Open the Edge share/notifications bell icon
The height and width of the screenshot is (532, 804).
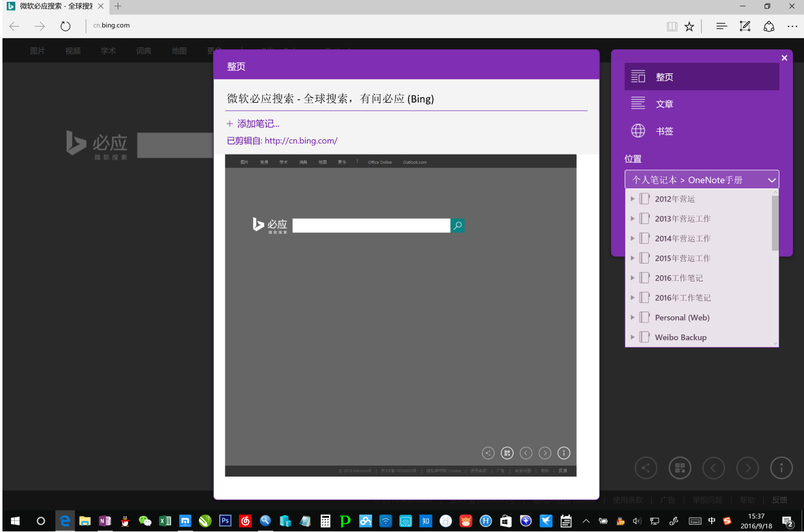coord(769,26)
